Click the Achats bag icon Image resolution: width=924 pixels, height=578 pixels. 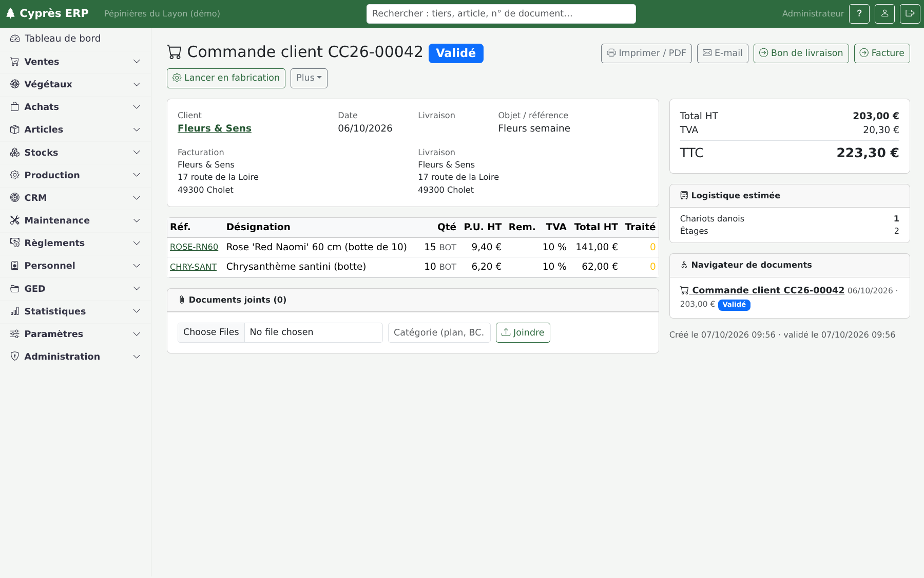coord(15,107)
